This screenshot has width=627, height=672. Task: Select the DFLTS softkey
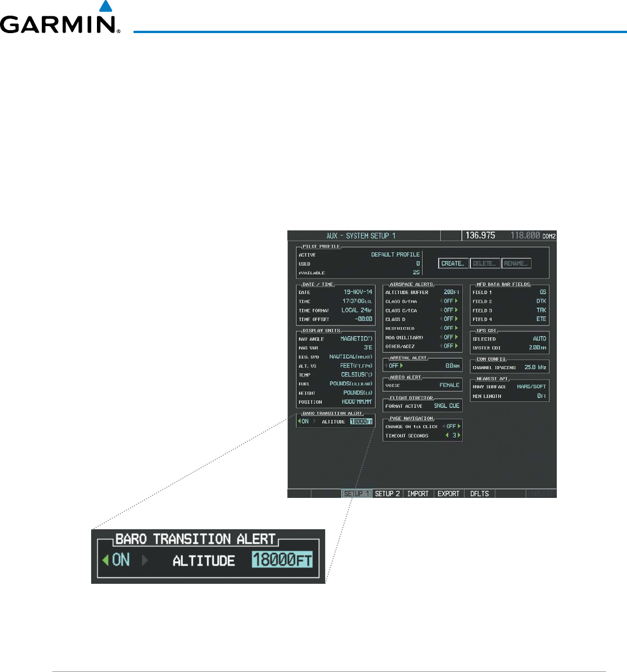480,494
